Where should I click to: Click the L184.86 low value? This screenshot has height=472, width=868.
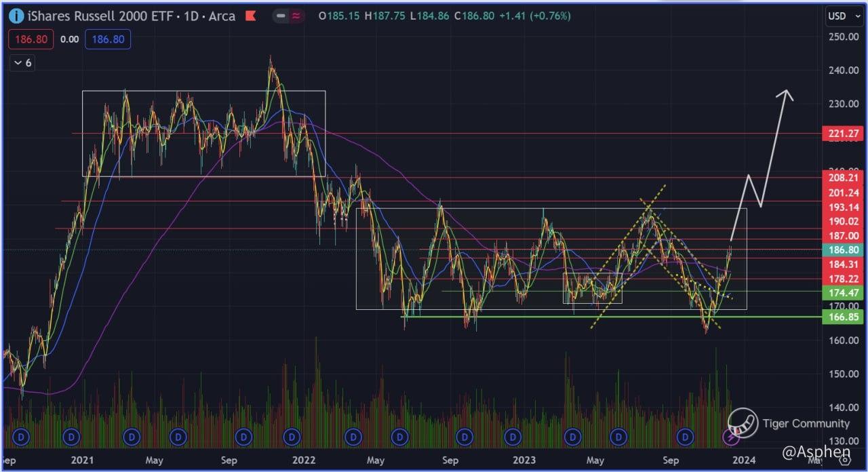429,16
